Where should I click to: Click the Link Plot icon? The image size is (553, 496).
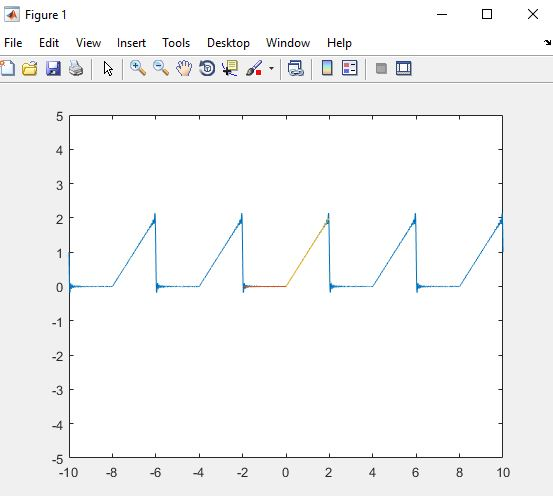(x=296, y=68)
